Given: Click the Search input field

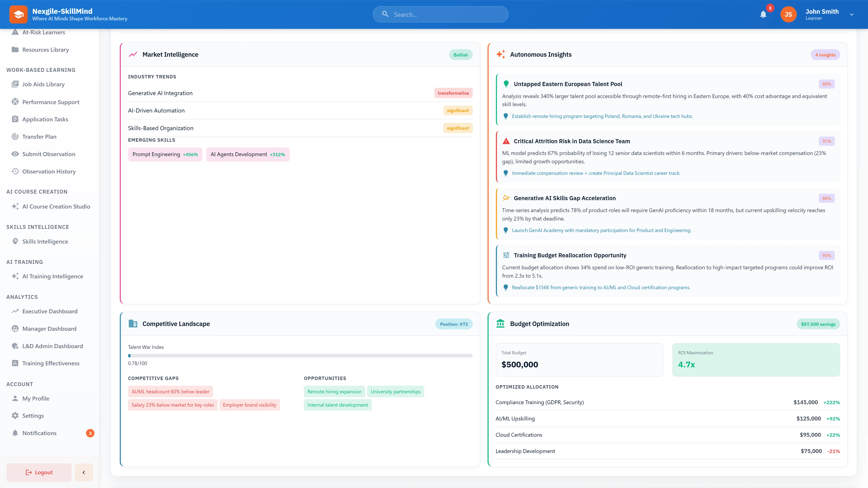Looking at the screenshot, I should [440, 14].
